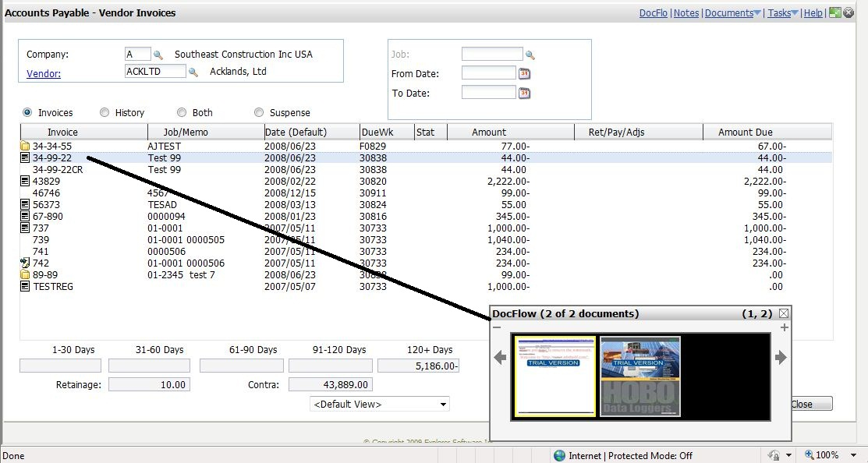Click the green export icon in header
868x463 pixels.
[x=835, y=12]
